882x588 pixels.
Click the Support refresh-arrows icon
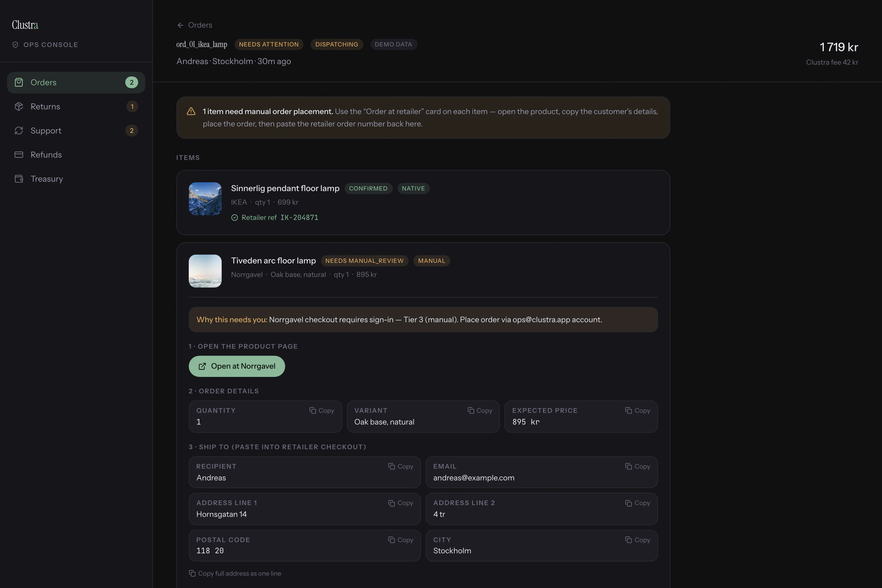click(x=19, y=131)
